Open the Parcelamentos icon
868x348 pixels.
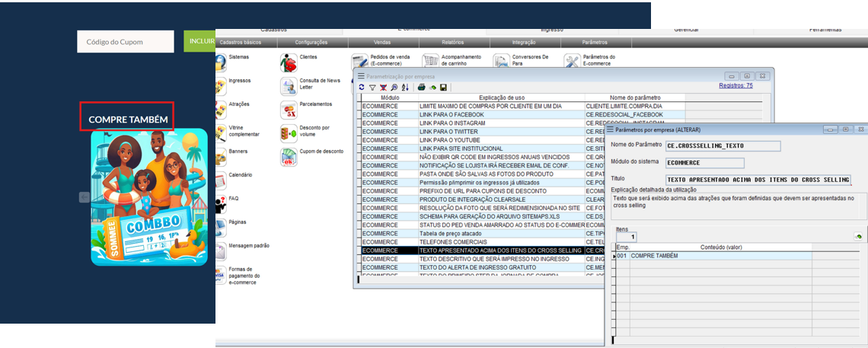tap(289, 110)
